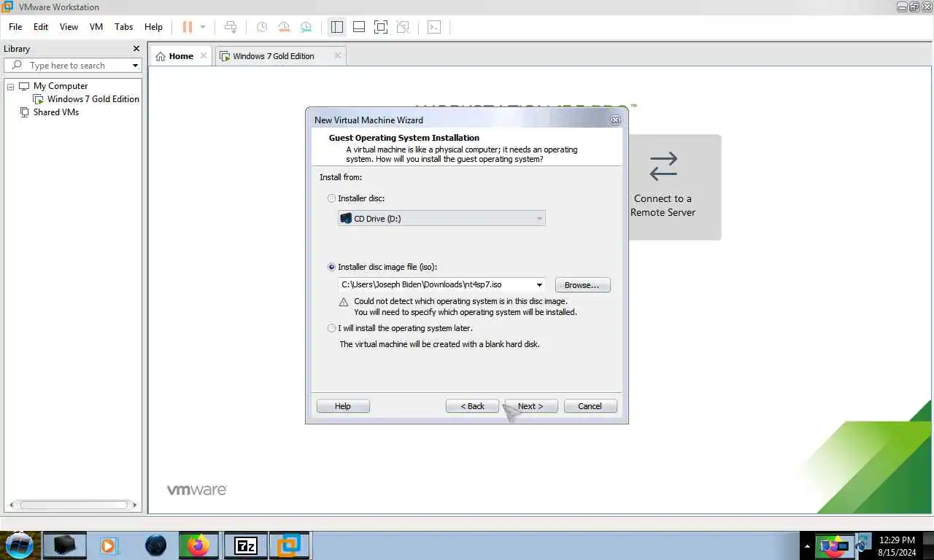Click the wizard dialog close X icon

tap(615, 120)
